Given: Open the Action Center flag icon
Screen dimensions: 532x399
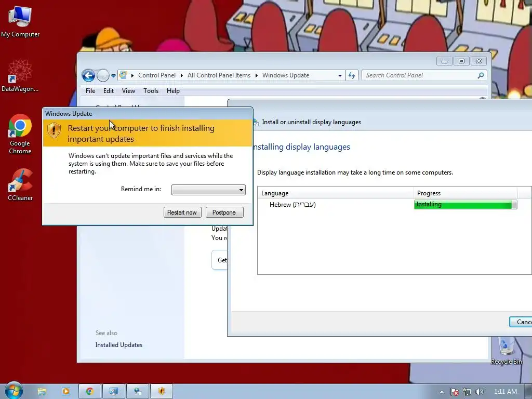Looking at the screenshot, I should click(x=455, y=392).
